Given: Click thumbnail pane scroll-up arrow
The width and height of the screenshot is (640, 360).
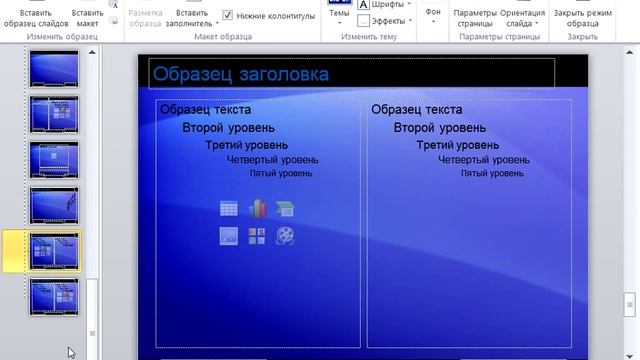Looking at the screenshot, I should pos(92,52).
